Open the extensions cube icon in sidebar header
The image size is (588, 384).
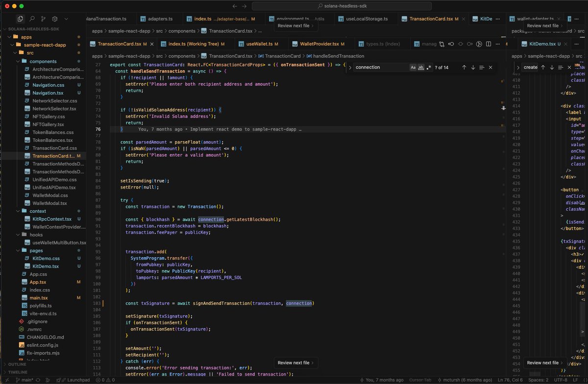pos(55,19)
